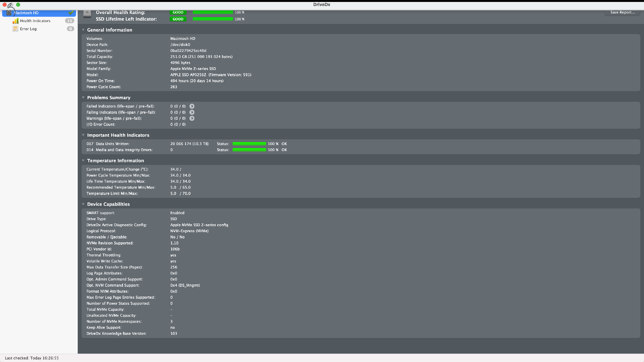Viewport: 644px width, 362px height.
Task: Click the Error Log document icon
Action: pyautogui.click(x=15, y=29)
